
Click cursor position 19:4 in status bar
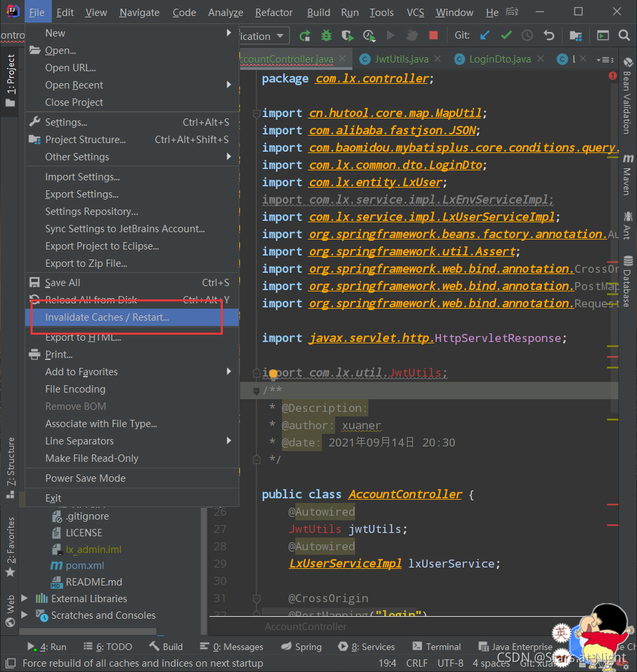pyautogui.click(x=387, y=663)
